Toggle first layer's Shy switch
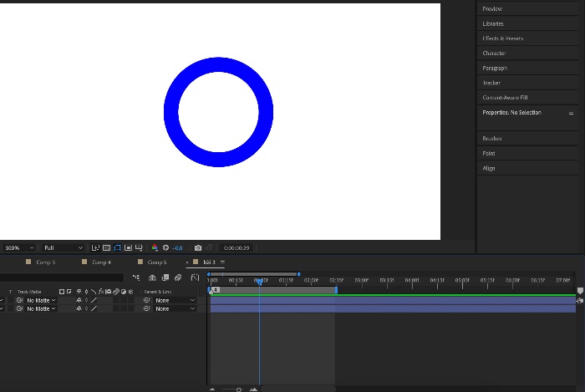The image size is (585, 392). 79,300
